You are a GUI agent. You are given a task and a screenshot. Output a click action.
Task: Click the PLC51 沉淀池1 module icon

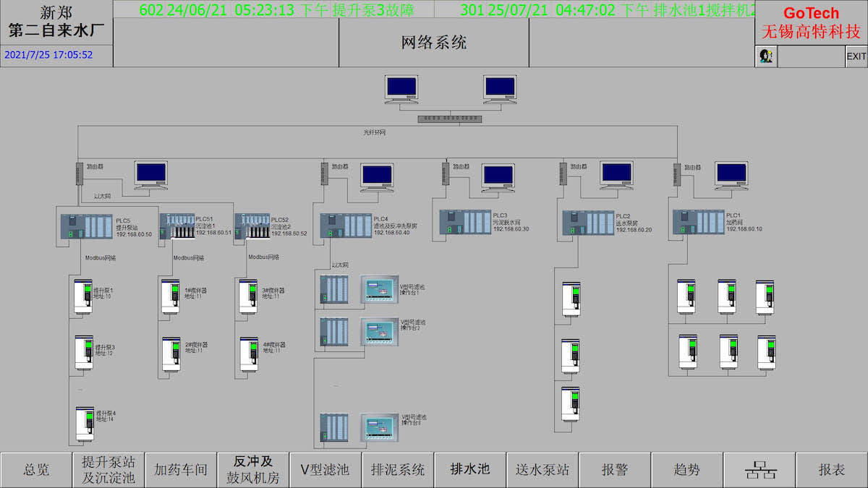(176, 226)
